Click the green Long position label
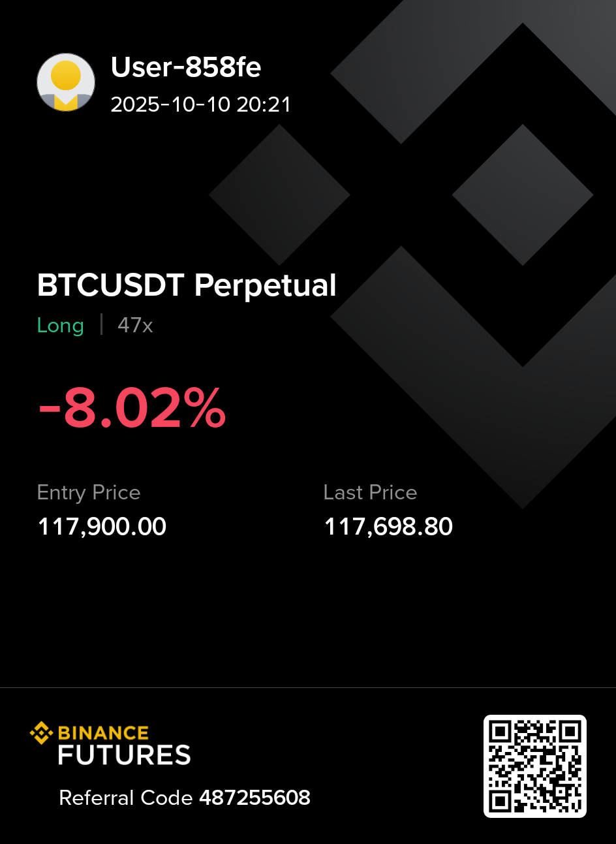 click(61, 325)
